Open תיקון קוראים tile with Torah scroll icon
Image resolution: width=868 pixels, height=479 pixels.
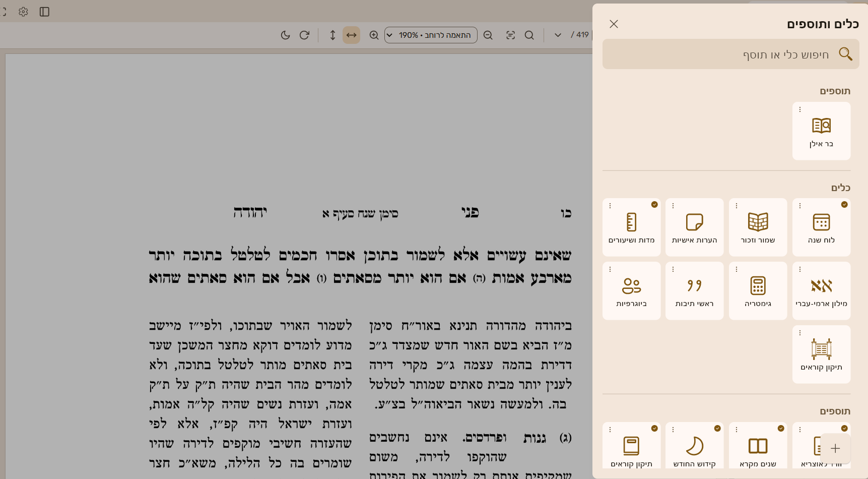point(821,354)
